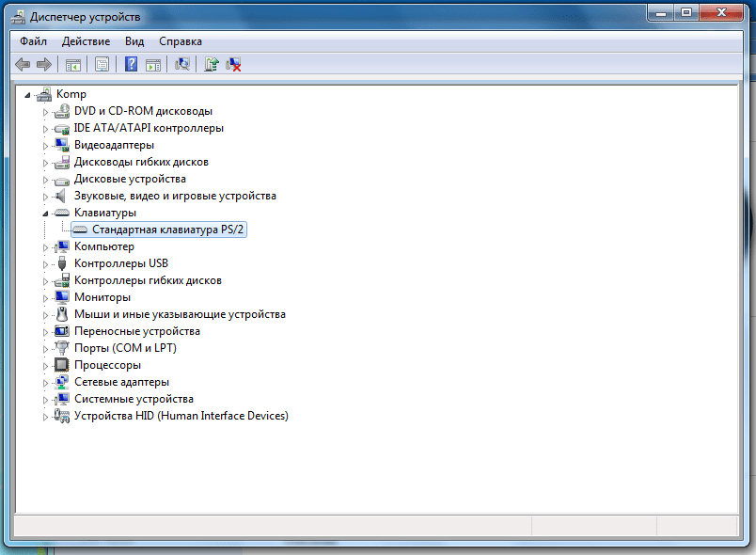The width and height of the screenshot is (756, 555).
Task: Click the Порты (COM и LPT) icon
Action: (x=62, y=348)
